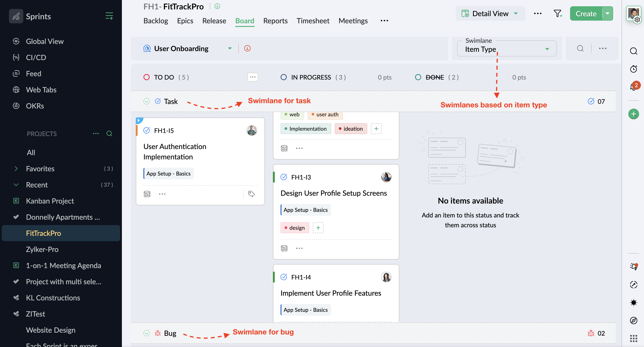Open the Kanban Project link in sidebar
Screen dimensions: 644x347
click(50, 201)
